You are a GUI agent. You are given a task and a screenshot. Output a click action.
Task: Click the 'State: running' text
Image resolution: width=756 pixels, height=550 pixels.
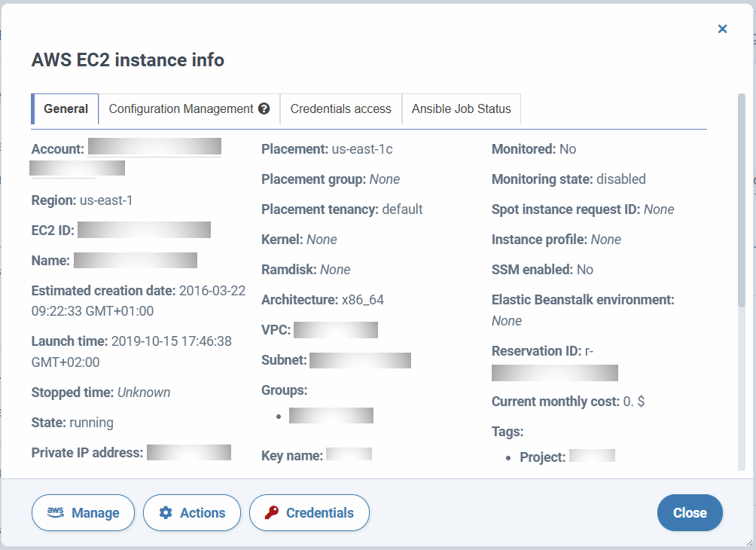[72, 423]
